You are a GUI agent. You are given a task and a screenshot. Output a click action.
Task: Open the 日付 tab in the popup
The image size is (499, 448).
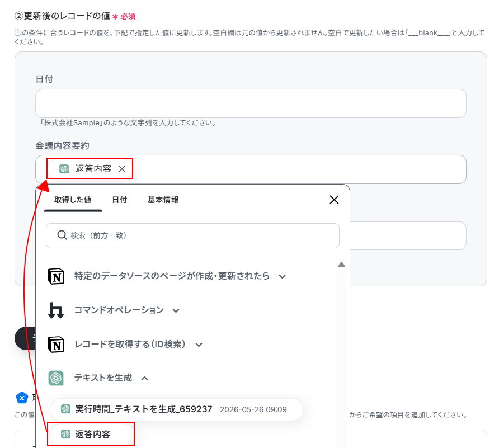click(x=120, y=200)
